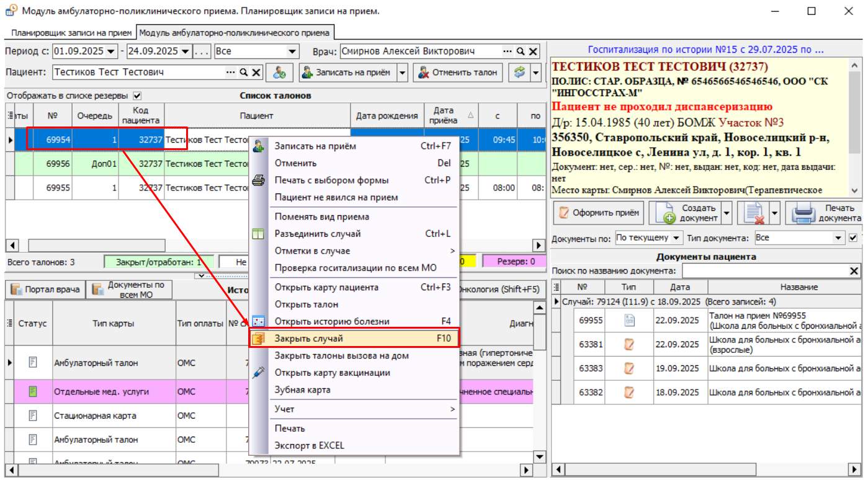The height and width of the screenshot is (480, 868).
Task: Click the refresh arrows icon button
Action: pyautogui.click(x=519, y=72)
